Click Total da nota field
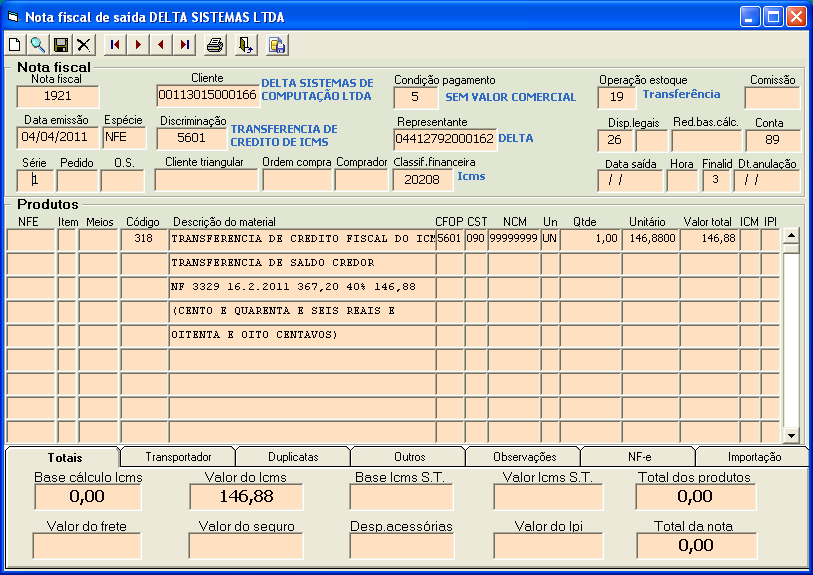This screenshot has height=575, width=813. [696, 545]
